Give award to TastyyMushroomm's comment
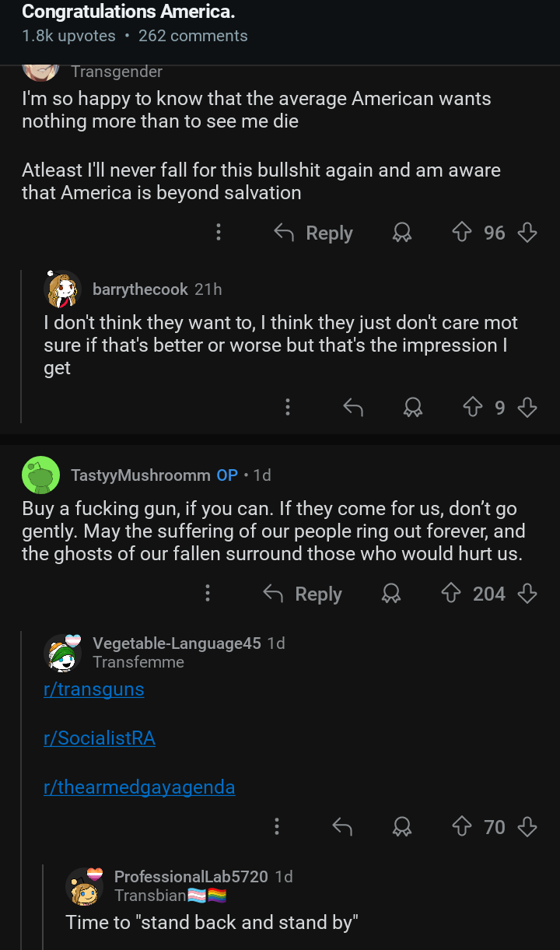 point(391,594)
